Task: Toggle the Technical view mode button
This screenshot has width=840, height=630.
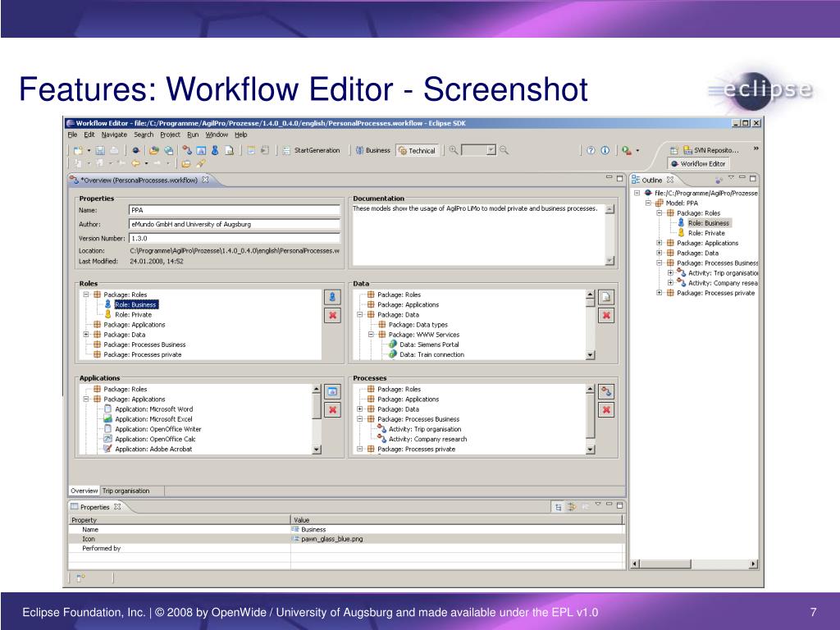Action: click(x=418, y=151)
